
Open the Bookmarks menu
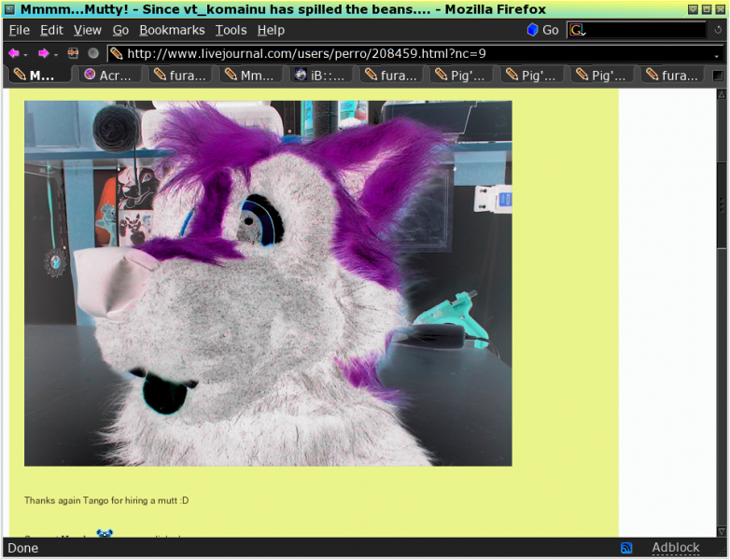click(x=172, y=30)
